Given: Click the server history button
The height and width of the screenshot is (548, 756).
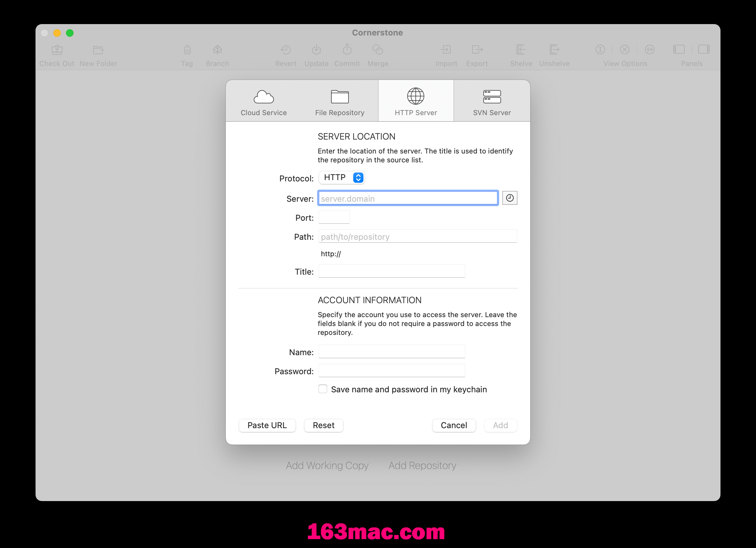Looking at the screenshot, I should (509, 198).
